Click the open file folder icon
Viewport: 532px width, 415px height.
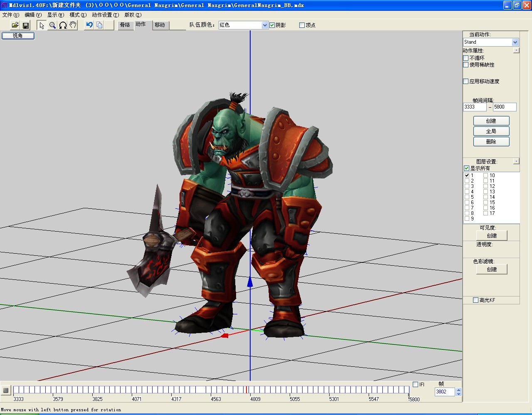15,25
